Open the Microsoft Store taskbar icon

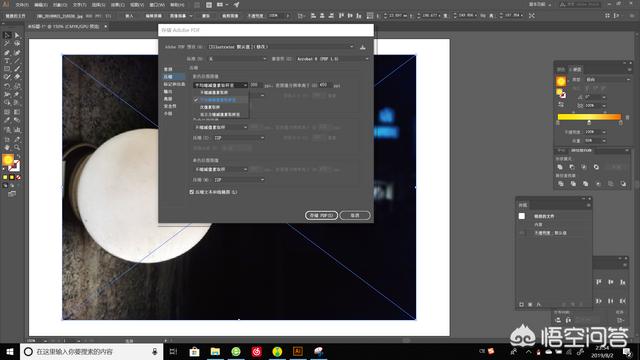[194, 351]
